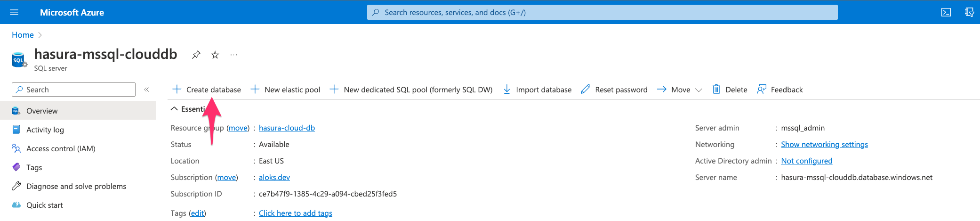The width and height of the screenshot is (980, 221).
Task: Open the Quick start menu item
Action: 78,205
